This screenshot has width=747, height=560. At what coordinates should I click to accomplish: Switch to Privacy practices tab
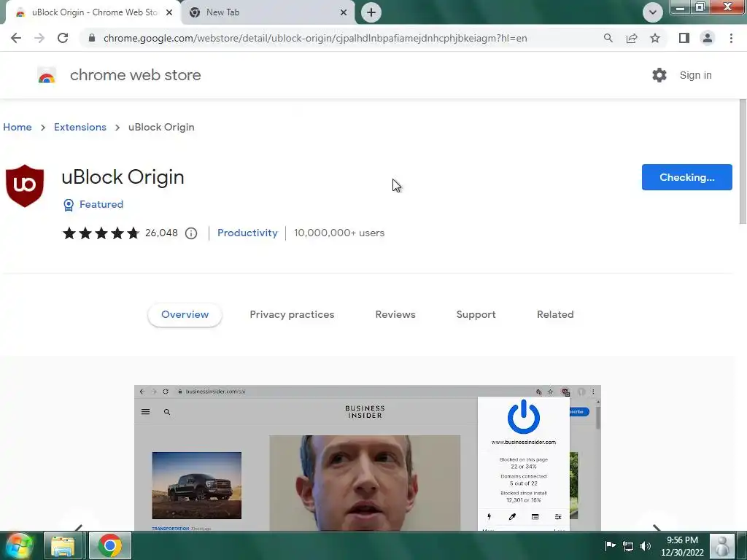(292, 315)
